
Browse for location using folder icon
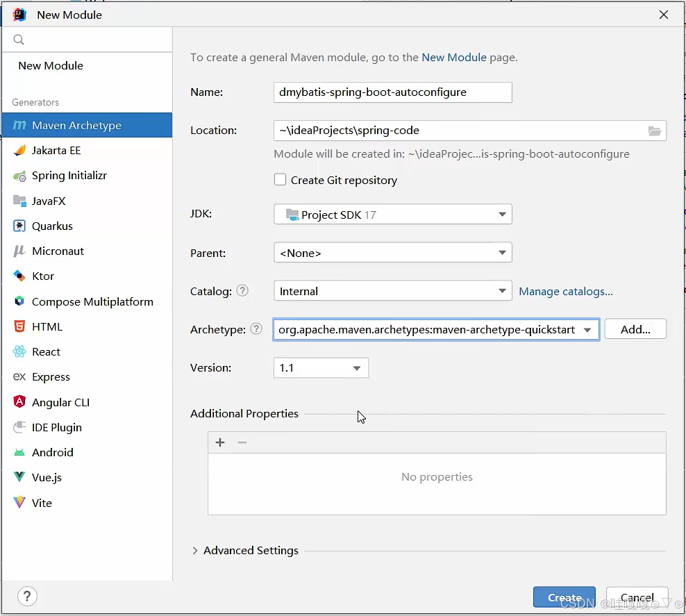655,131
